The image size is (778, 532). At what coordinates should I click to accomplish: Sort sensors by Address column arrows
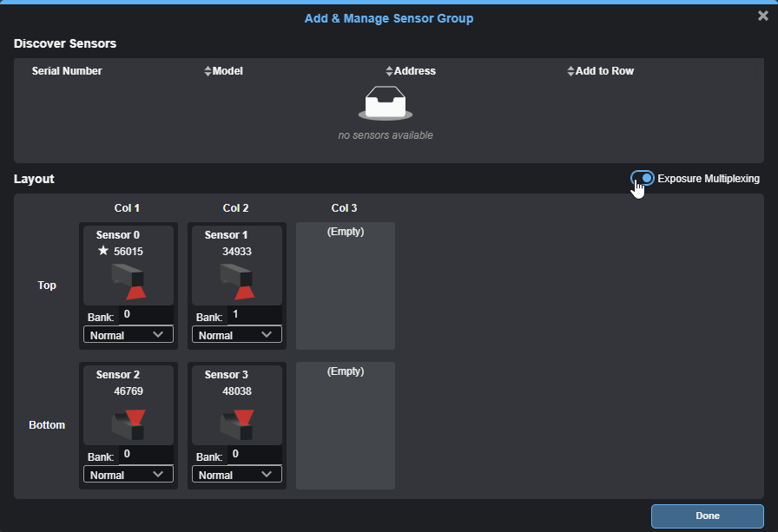(570, 71)
